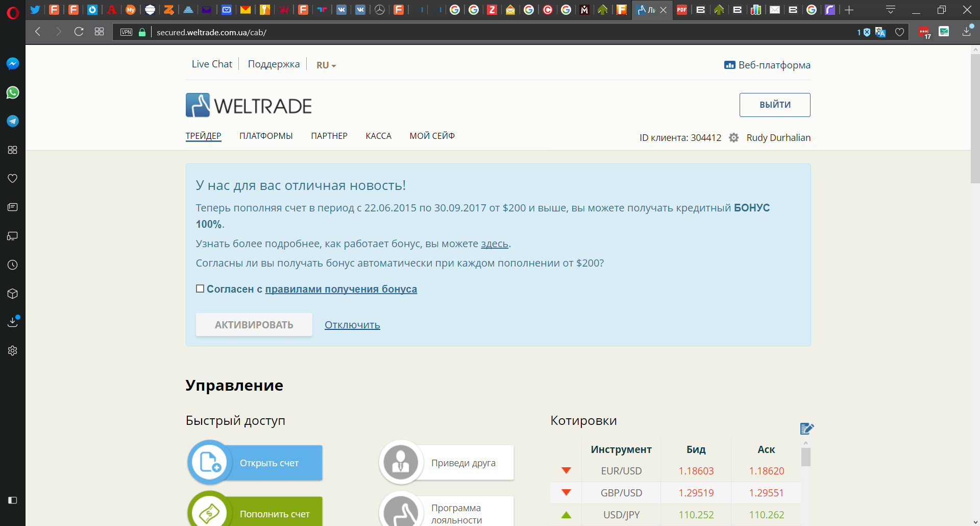This screenshot has height=526, width=980.
Task: Click the quotes table scrollbar thumb
Action: click(805, 457)
